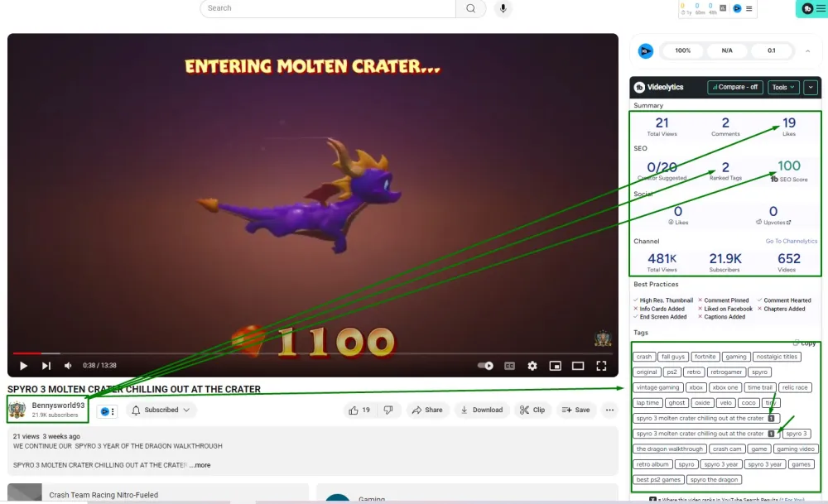Click the search magnifier button

pyautogui.click(x=470, y=8)
